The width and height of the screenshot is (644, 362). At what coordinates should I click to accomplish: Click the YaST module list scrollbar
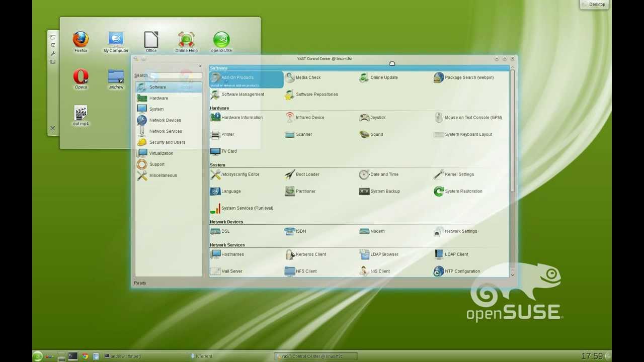tap(512, 131)
